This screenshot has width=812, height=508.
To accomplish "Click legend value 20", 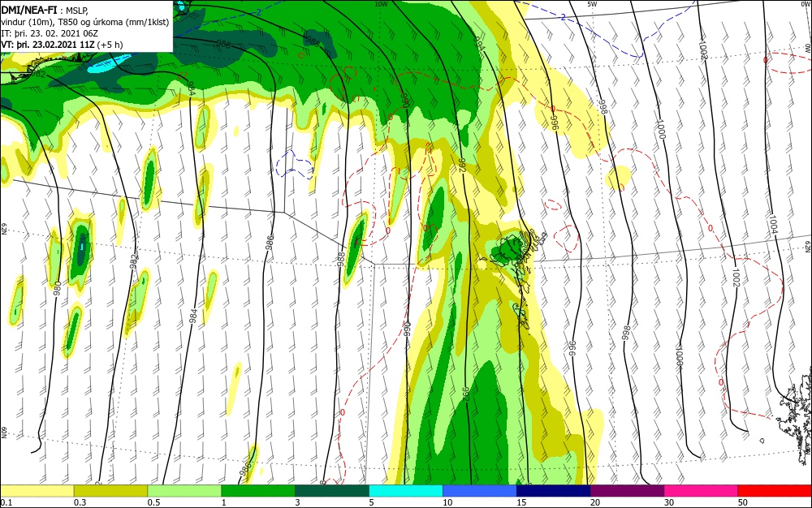I will click(x=595, y=502).
